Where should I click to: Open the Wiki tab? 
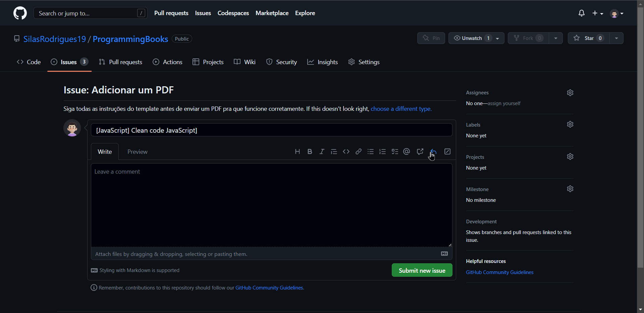point(245,62)
